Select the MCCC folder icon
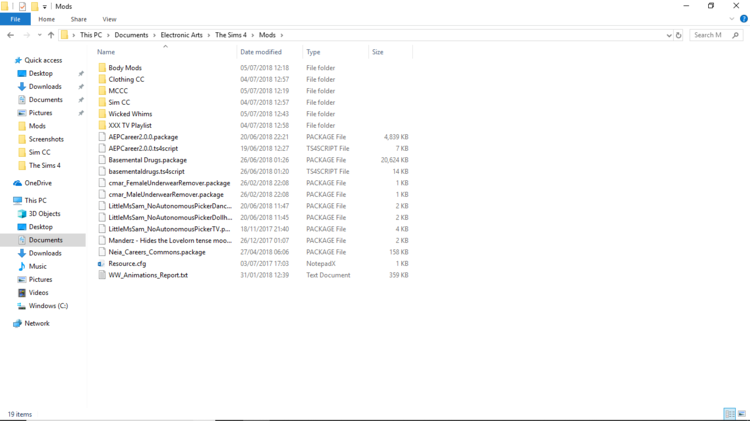This screenshot has height=421, width=750. 102,91
